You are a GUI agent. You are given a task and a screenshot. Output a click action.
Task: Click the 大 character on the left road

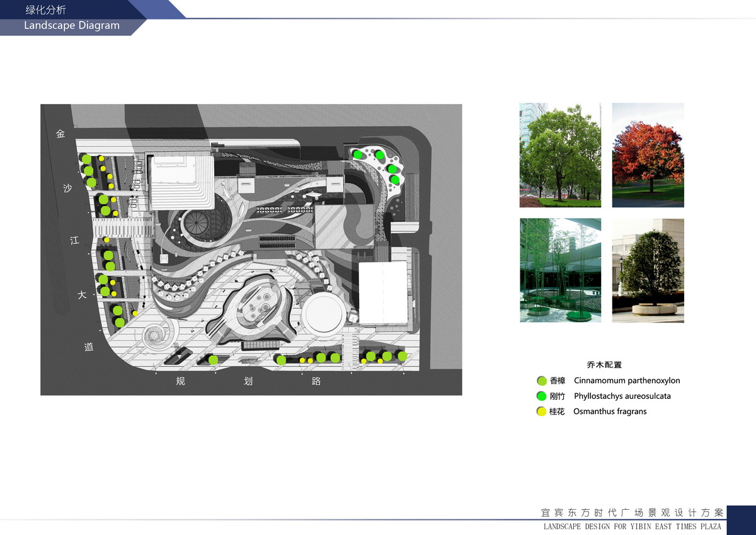pyautogui.click(x=82, y=294)
